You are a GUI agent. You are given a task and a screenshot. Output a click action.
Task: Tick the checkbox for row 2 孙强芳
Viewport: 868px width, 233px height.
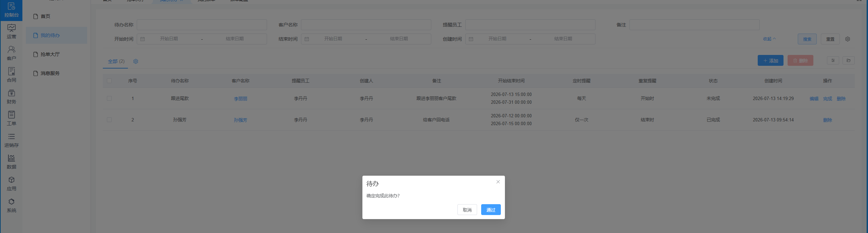109,120
